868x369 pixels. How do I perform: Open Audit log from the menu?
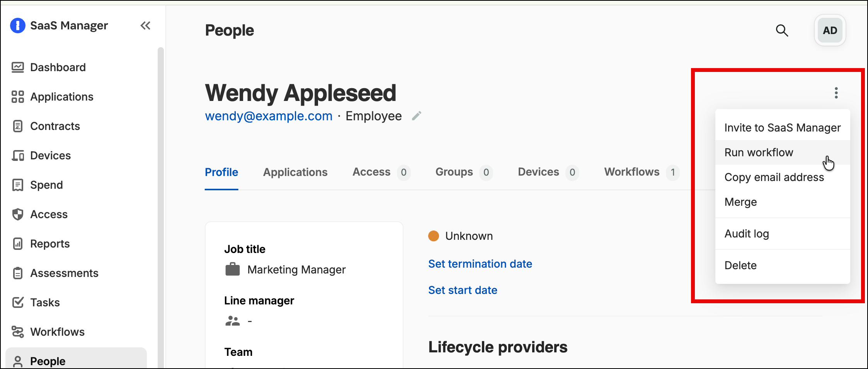(783, 234)
